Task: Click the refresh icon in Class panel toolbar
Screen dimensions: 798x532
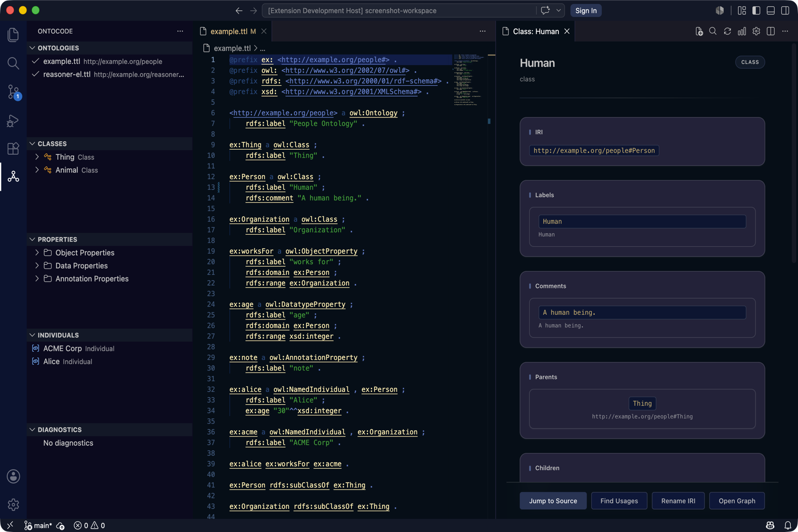Action: [x=727, y=32]
